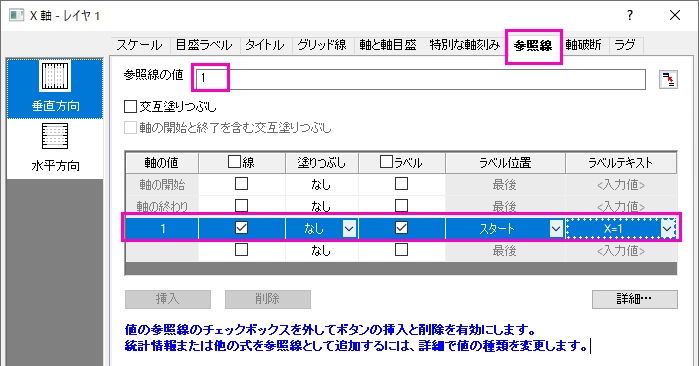The width and height of the screenshot is (699, 366).
Task: Click the 挿入 button
Action: pyautogui.click(x=168, y=299)
